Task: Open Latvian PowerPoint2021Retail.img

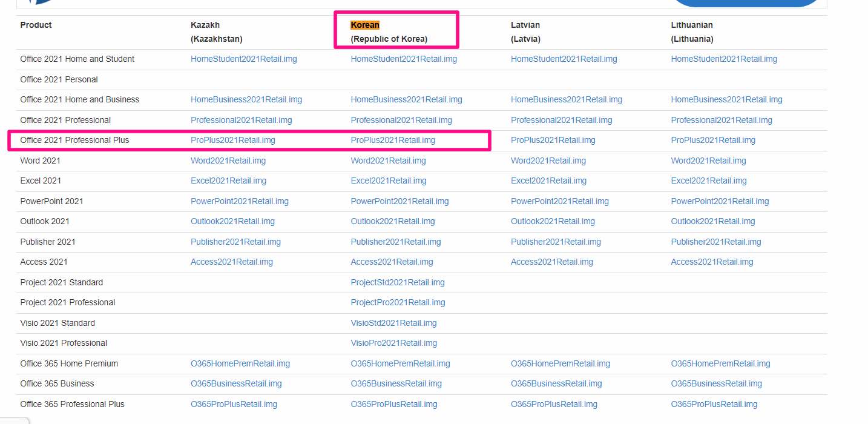Action: tap(560, 201)
